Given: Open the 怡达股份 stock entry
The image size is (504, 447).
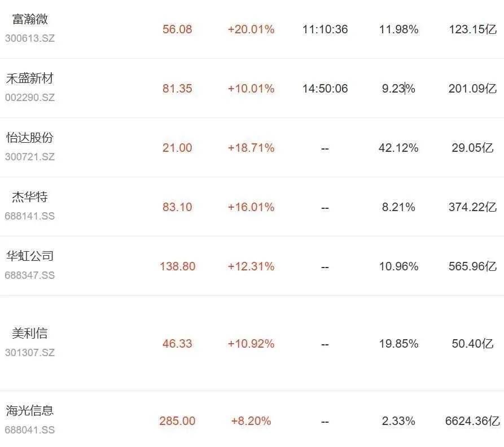Looking at the screenshot, I should 30,138.
